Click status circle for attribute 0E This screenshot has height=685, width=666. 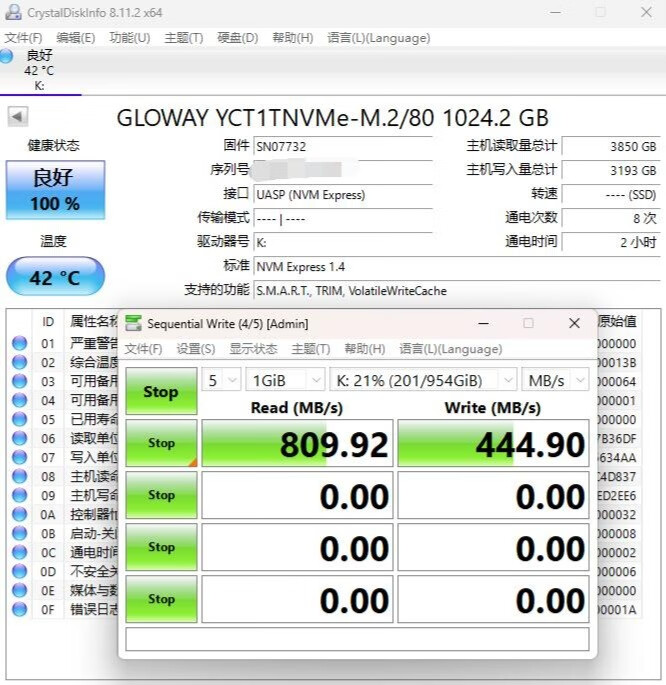19,590
